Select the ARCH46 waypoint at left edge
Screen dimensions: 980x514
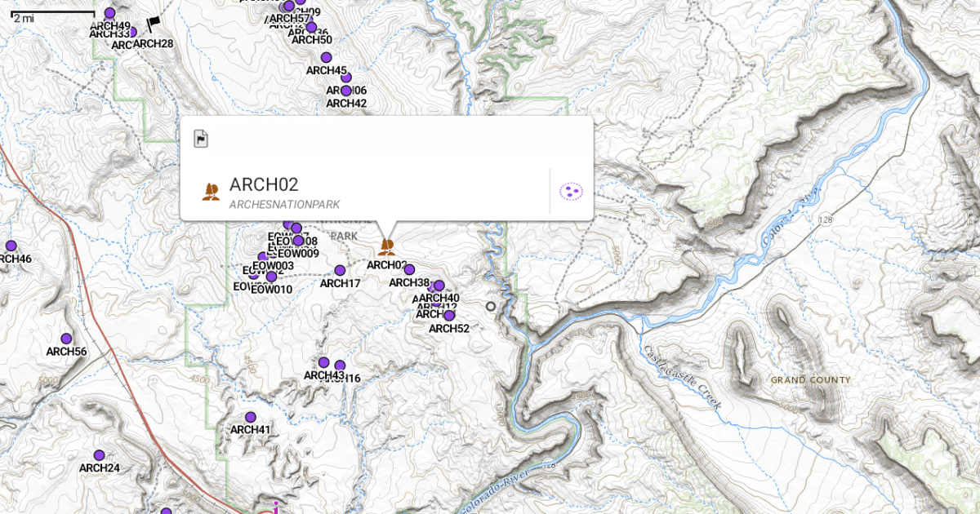(11, 246)
